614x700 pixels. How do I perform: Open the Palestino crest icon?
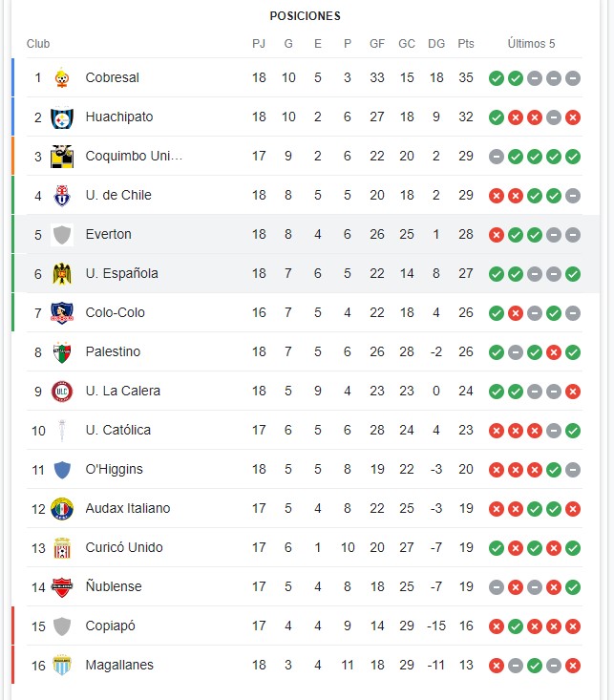[x=62, y=352]
